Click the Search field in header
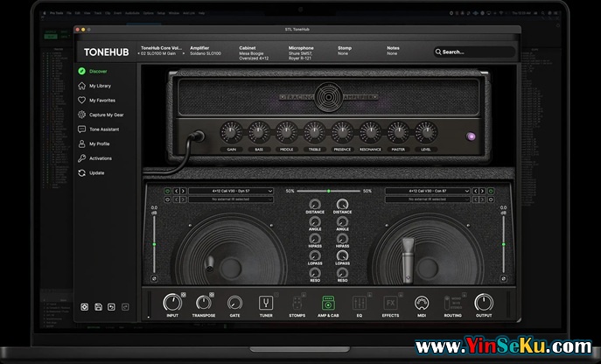This screenshot has height=364, width=601. [472, 52]
